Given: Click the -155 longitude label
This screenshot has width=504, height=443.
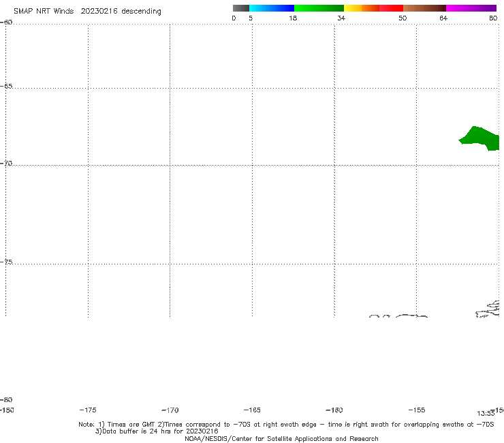Looking at the screenshot, I should pos(417,410).
